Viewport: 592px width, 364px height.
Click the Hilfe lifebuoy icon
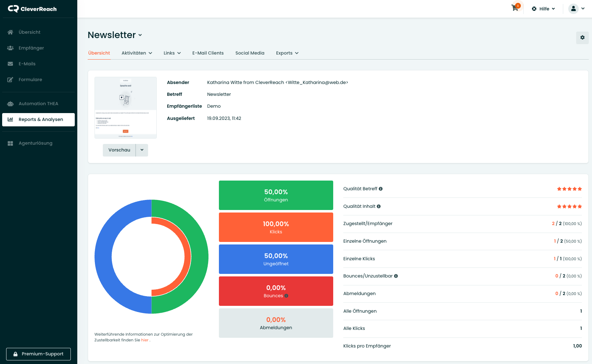[534, 9]
